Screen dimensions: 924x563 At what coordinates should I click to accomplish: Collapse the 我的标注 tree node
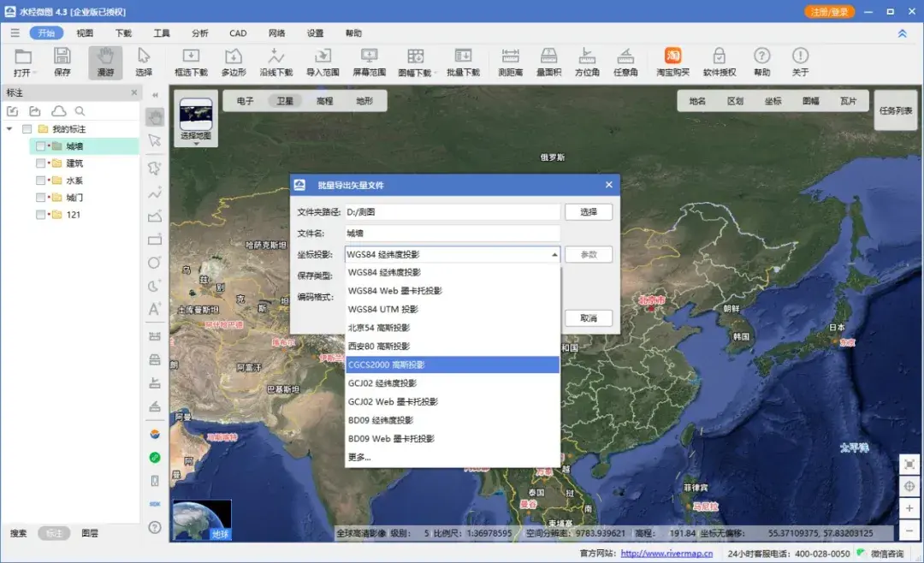tap(7, 127)
